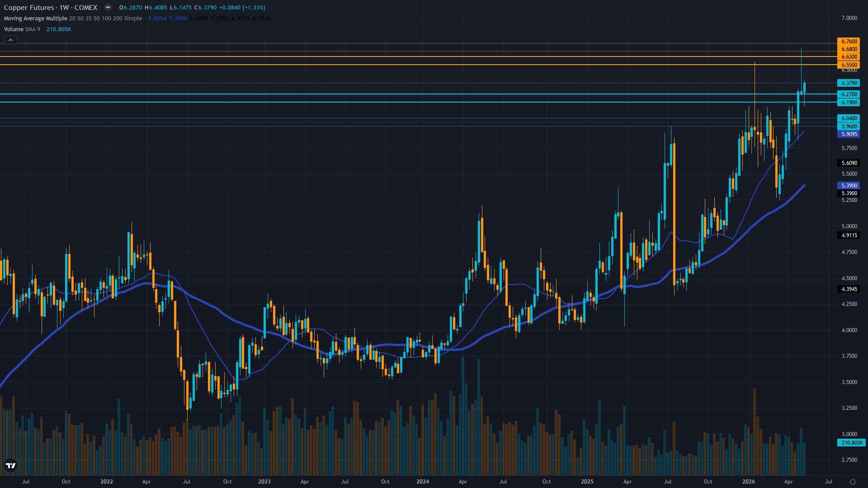Click the black 5.6090 price label
Screen dimensions: 868x488
(x=849, y=163)
